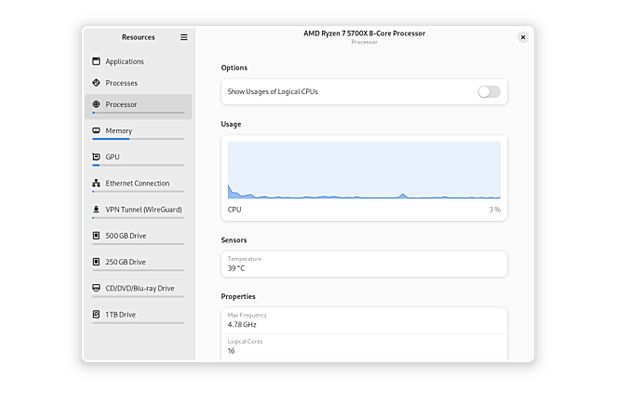This screenshot has height=394, width=618.
Task: Open the CD/DVD/Blu-ray Drive icon
Action: point(96,288)
